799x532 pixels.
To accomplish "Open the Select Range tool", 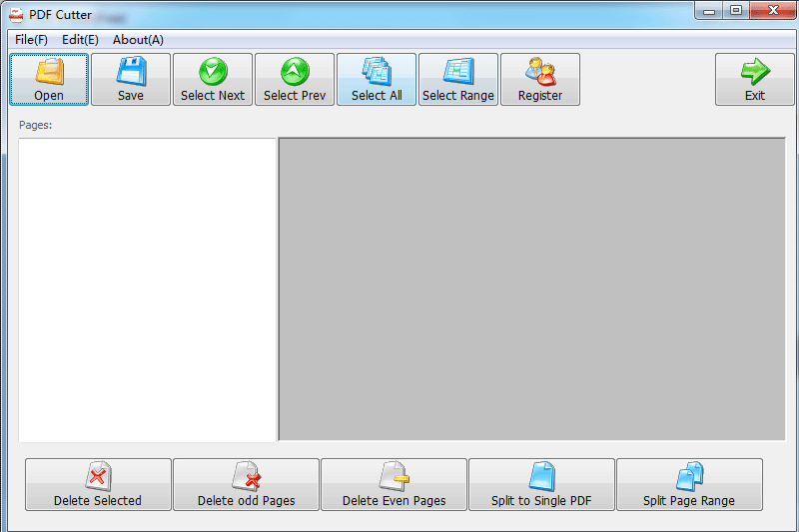I will point(458,80).
